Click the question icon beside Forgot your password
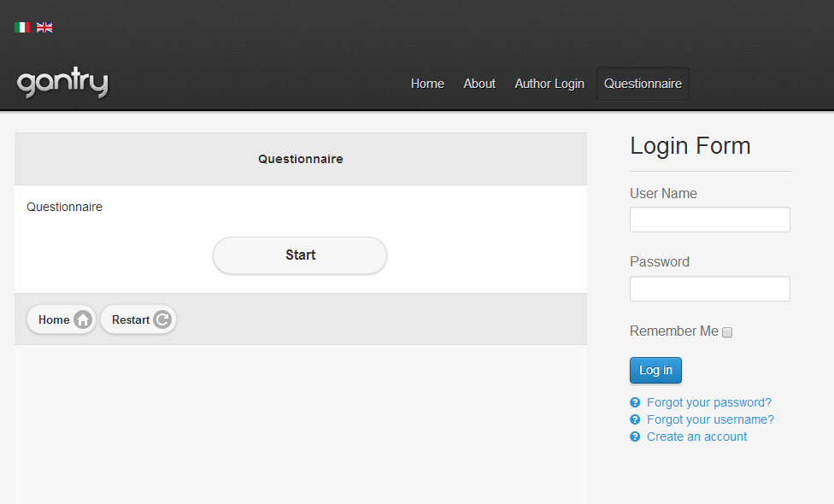Screen dimensions: 834x504 click(635, 402)
